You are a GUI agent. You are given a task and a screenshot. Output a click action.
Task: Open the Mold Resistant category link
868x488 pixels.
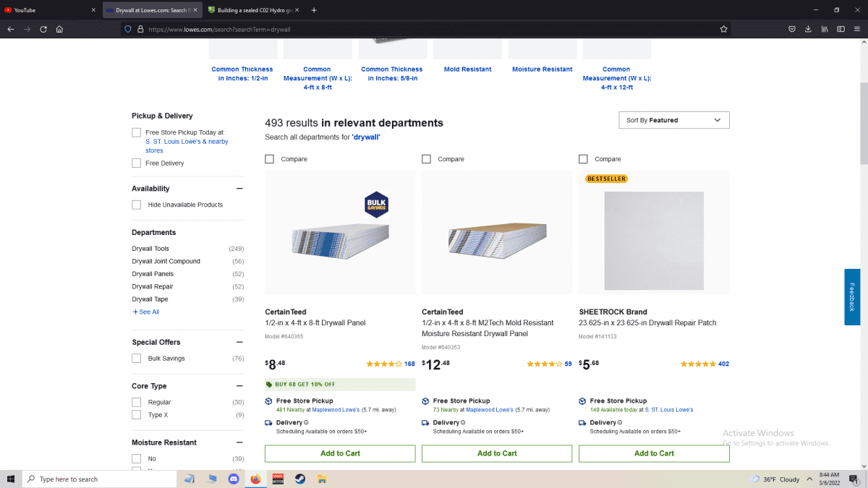click(x=467, y=69)
